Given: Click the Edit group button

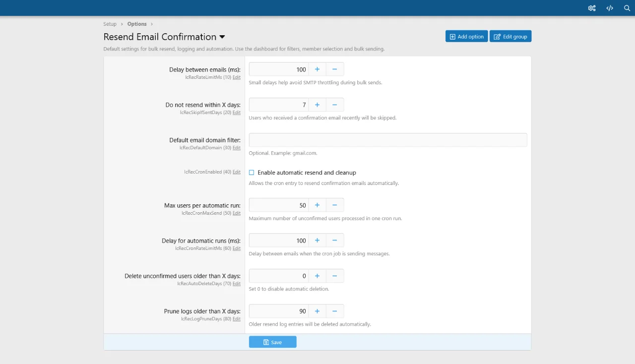Looking at the screenshot, I should point(510,37).
